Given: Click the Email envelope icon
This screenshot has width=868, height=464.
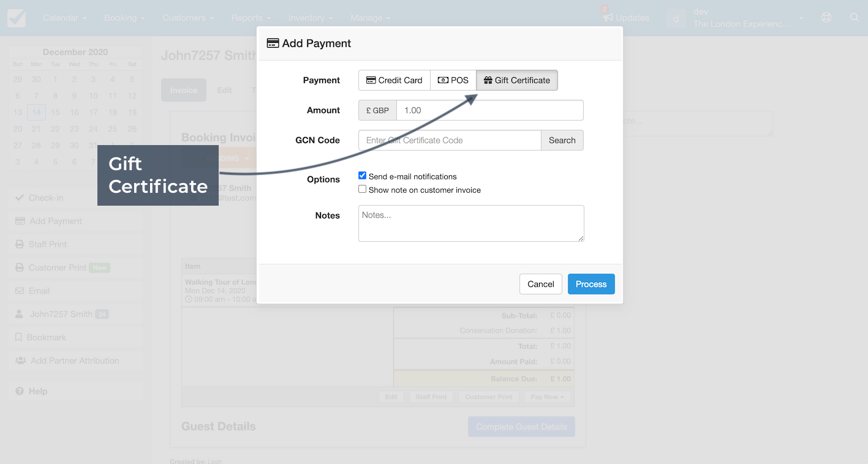Looking at the screenshot, I should point(20,291).
